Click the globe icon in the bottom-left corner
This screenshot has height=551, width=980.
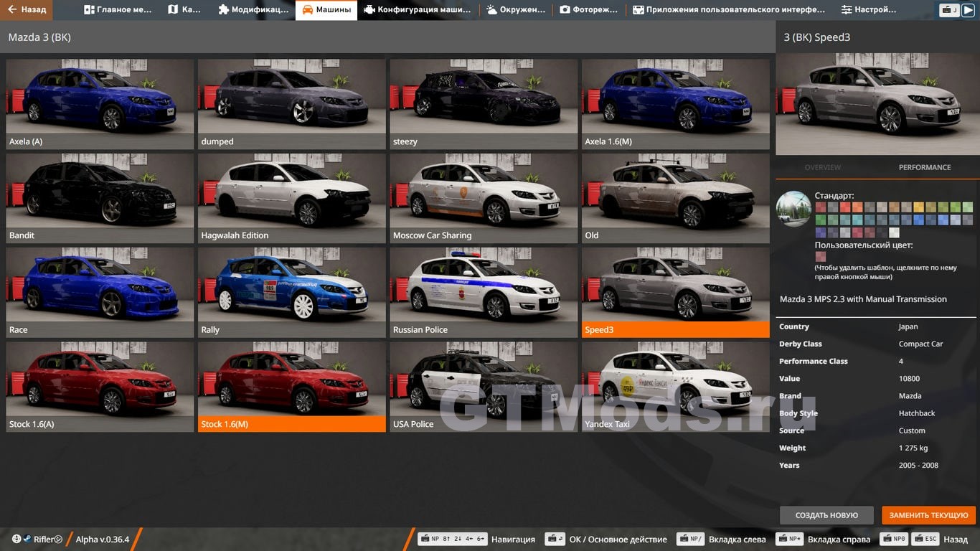tap(17, 540)
